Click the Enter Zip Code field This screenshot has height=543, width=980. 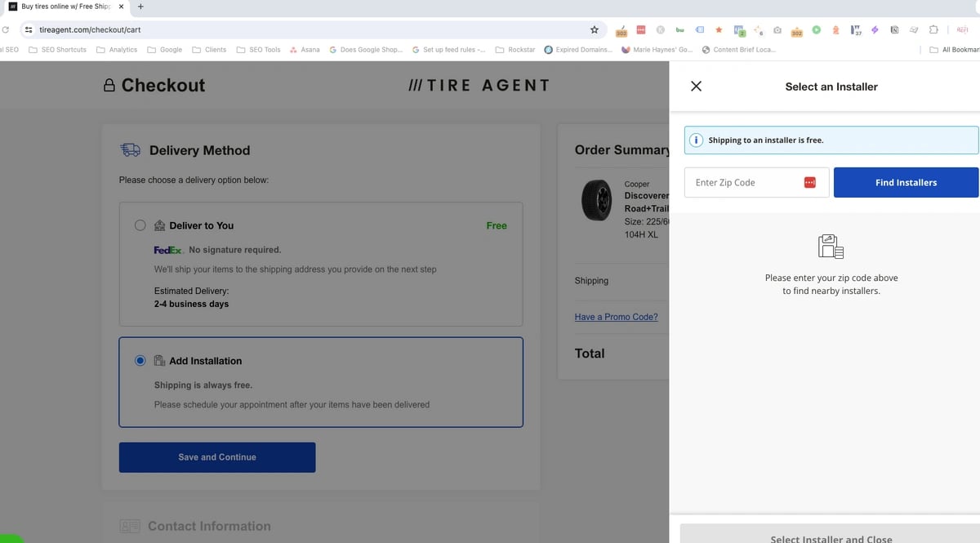[x=743, y=182]
